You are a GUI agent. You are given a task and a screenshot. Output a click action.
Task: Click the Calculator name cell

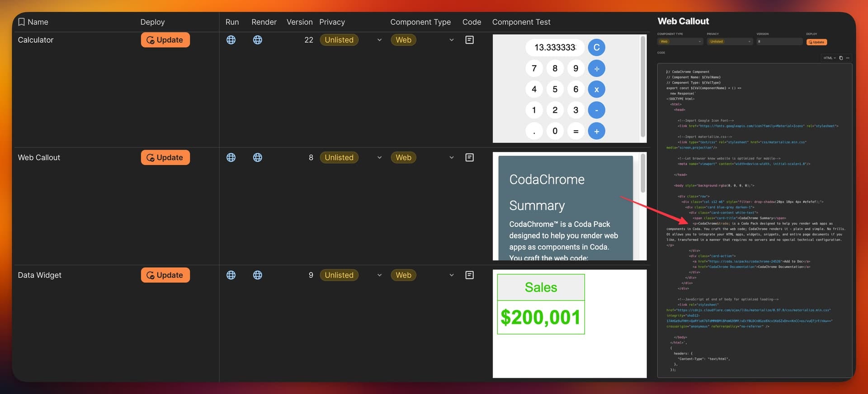coord(36,40)
